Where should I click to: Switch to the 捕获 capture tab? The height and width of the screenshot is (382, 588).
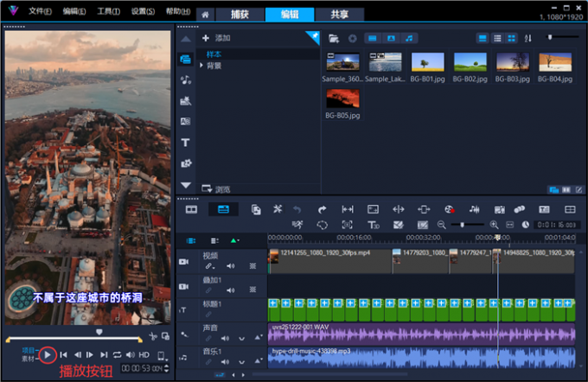click(x=240, y=15)
